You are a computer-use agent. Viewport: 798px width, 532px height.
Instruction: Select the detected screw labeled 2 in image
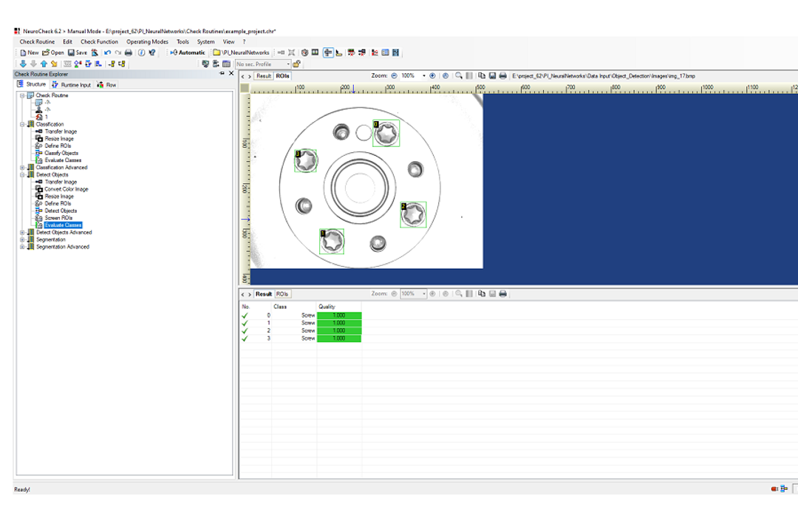click(413, 214)
